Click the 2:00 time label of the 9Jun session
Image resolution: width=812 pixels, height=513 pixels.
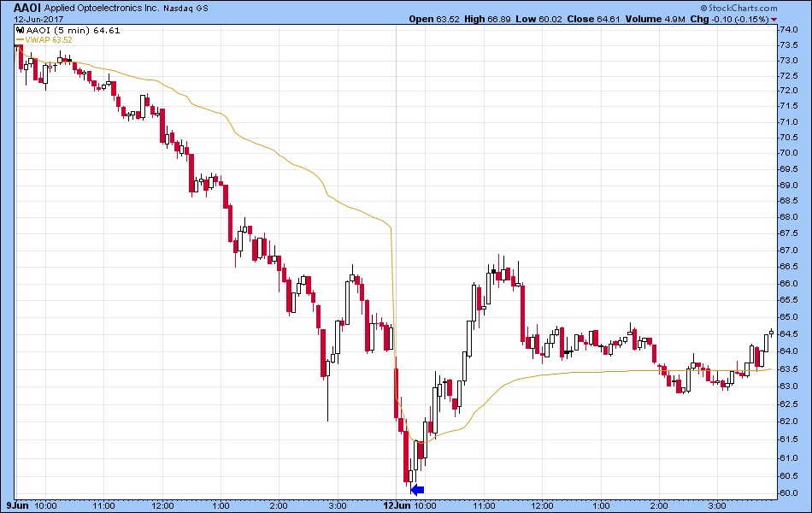click(x=279, y=505)
